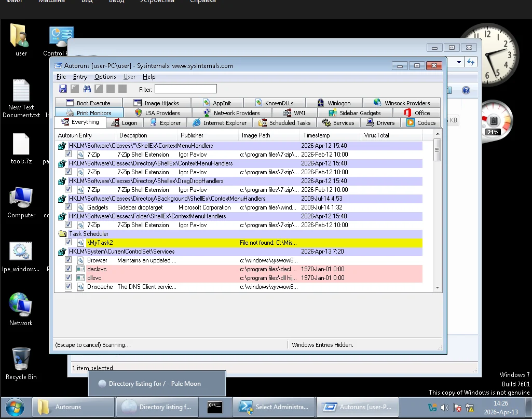Click the help question mark in background window
The height and width of the screenshot is (419, 532).
[x=466, y=90]
